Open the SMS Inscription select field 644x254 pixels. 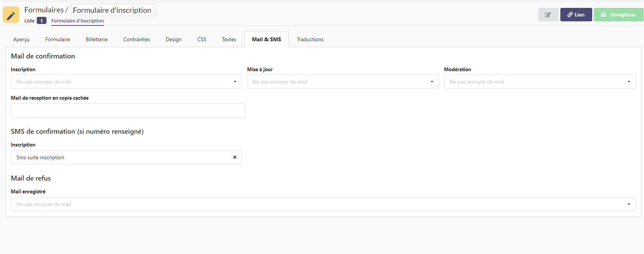[x=120, y=157]
